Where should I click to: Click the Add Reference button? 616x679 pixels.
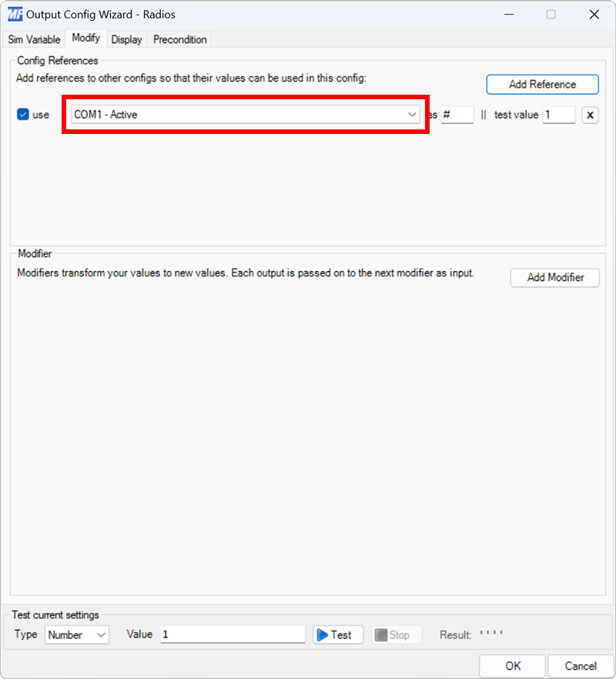tap(542, 84)
